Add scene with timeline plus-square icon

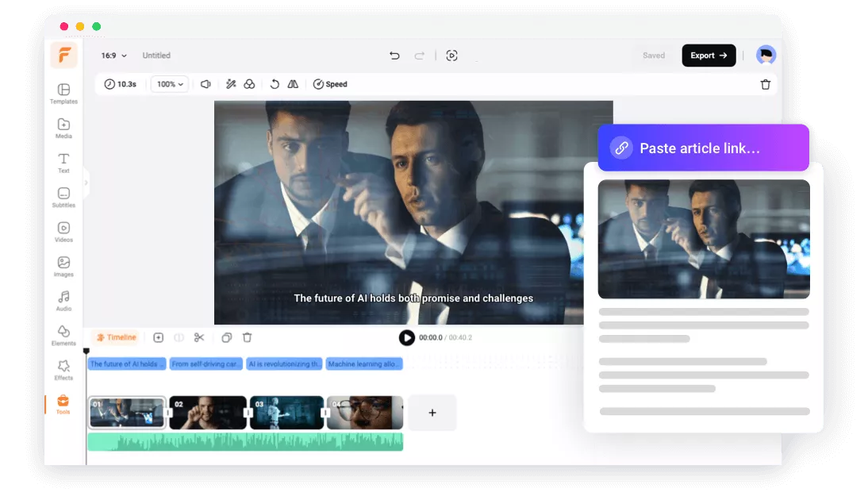(159, 337)
